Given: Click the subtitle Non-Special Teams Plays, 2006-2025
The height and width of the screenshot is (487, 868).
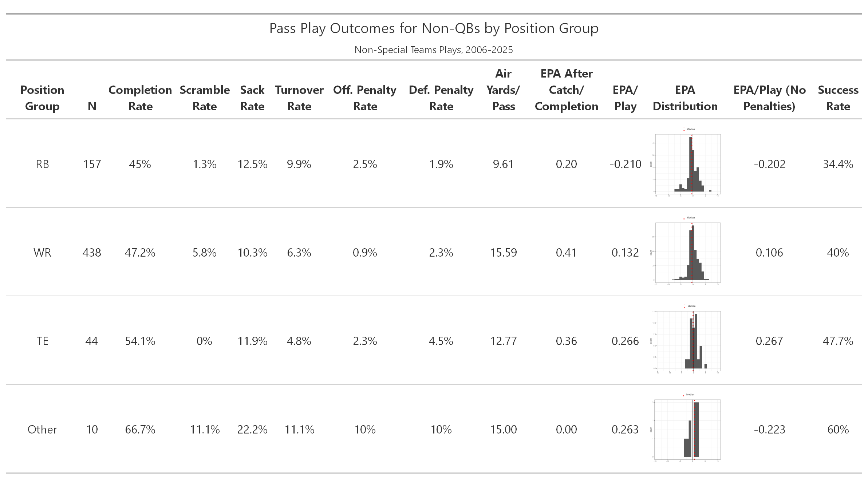Looking at the screenshot, I should point(434,50).
